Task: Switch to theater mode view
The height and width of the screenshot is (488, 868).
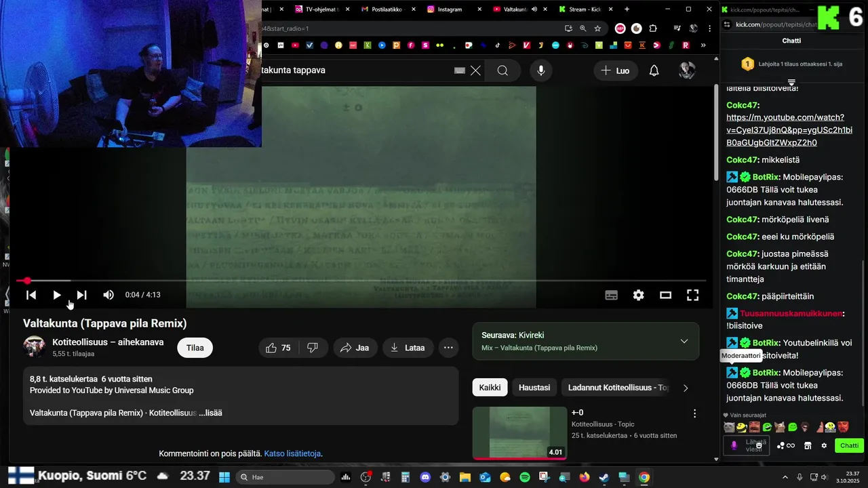Action: click(x=665, y=295)
